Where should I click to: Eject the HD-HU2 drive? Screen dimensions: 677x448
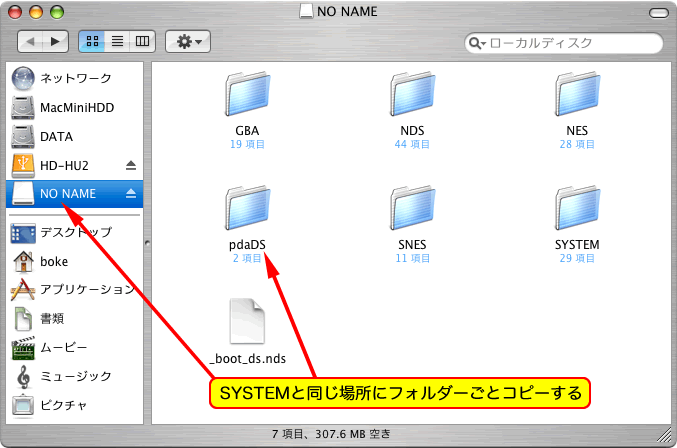(x=131, y=165)
